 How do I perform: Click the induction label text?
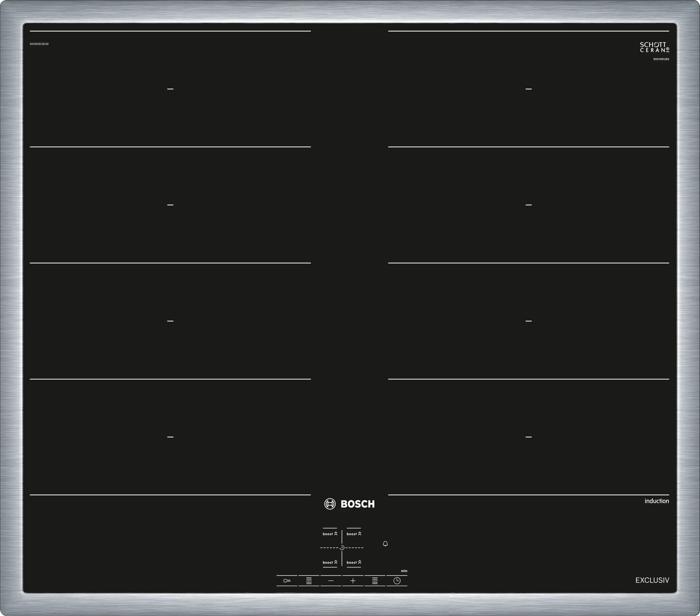[657, 501]
